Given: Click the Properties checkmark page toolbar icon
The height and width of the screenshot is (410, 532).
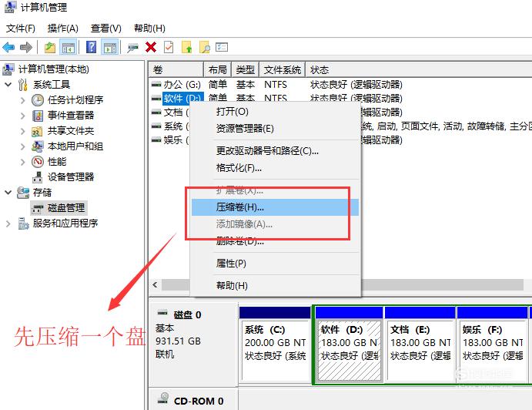Looking at the screenshot, I should pyautogui.click(x=169, y=47).
